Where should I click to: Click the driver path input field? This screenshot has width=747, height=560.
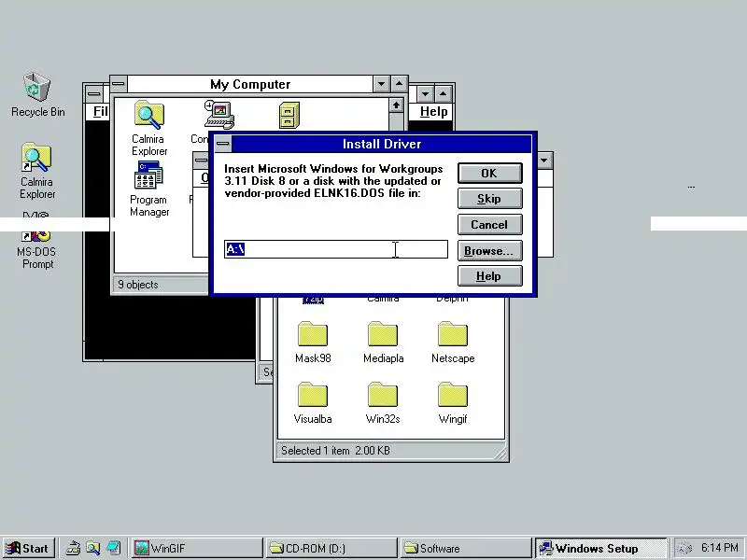(336, 249)
